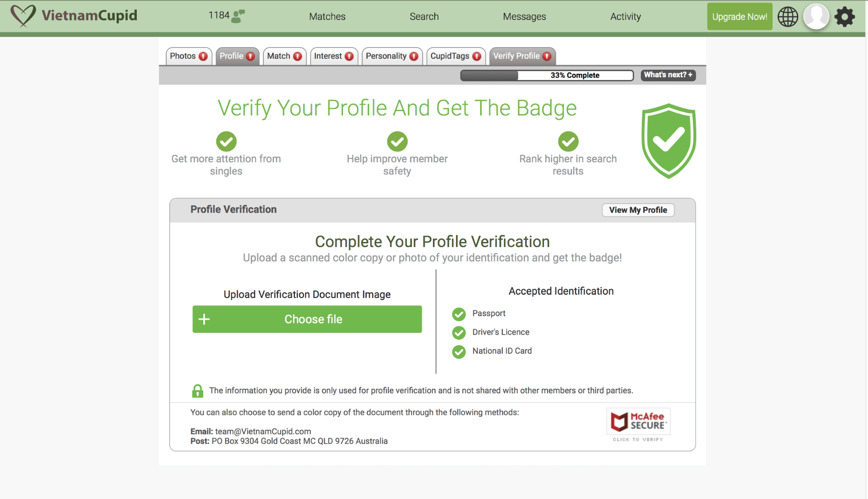Click the alert icon on Photos tab
The width and height of the screenshot is (868, 499).
(203, 56)
